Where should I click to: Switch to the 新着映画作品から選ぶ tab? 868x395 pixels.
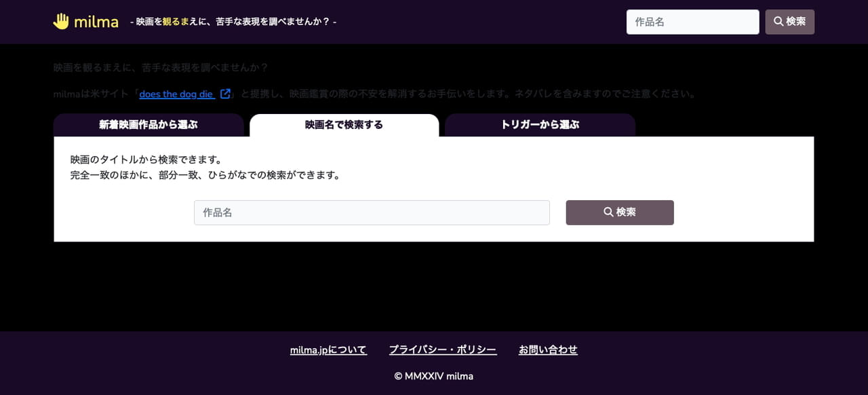148,124
